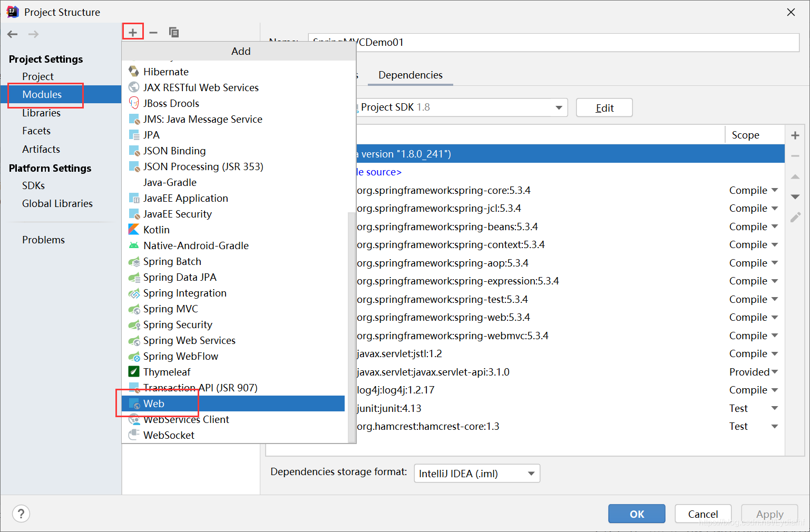Confirm with the OK button

(x=637, y=514)
